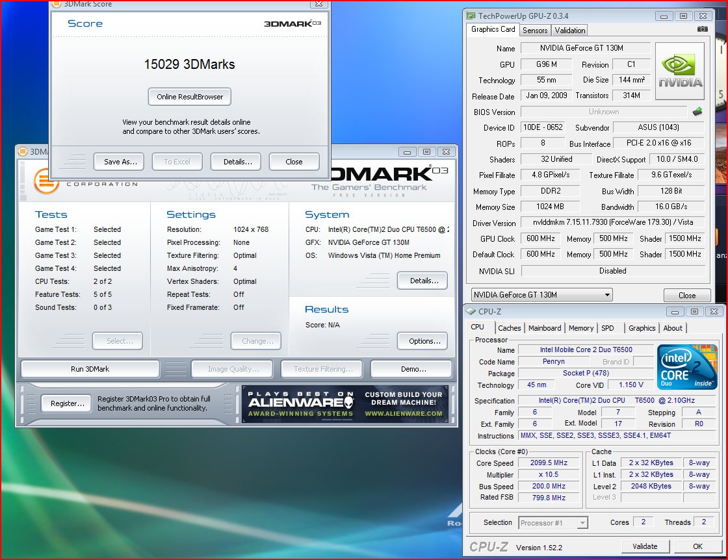The height and width of the screenshot is (560, 728).
Task: Switch to Mainboard tab in CPU-Z
Action: click(545, 328)
